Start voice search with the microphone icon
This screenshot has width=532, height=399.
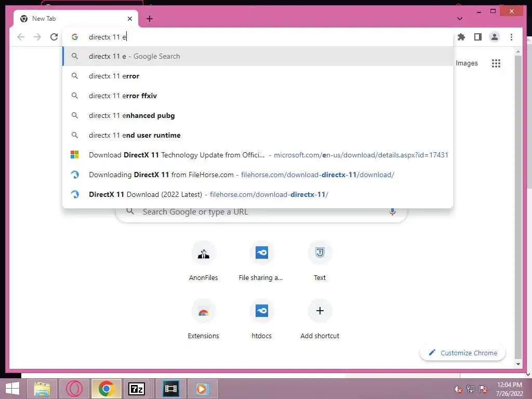(x=392, y=212)
